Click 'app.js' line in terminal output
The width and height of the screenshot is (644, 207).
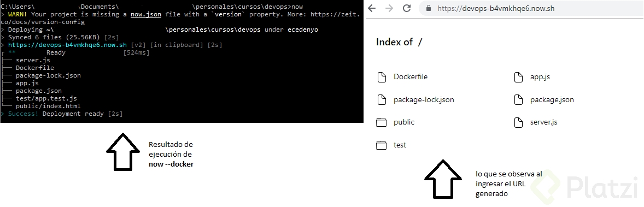tap(27, 83)
